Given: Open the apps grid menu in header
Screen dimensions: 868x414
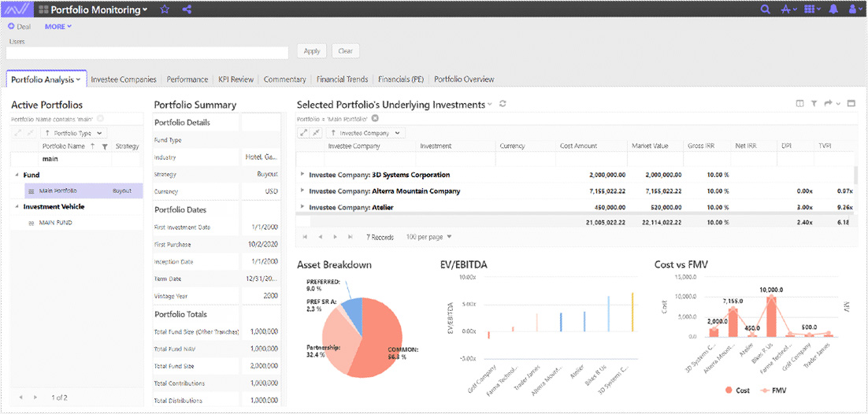Looking at the screenshot, I should [811, 9].
